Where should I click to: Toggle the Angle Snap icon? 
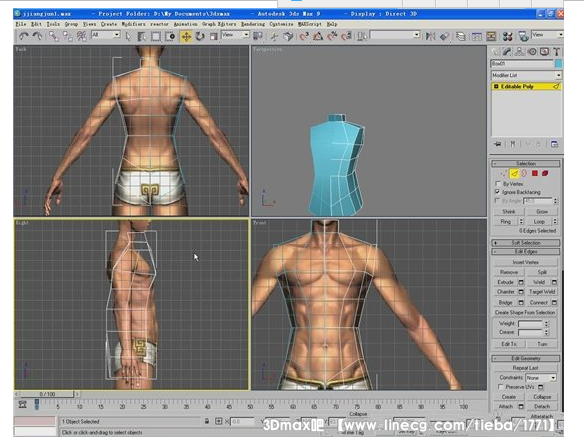[318, 36]
